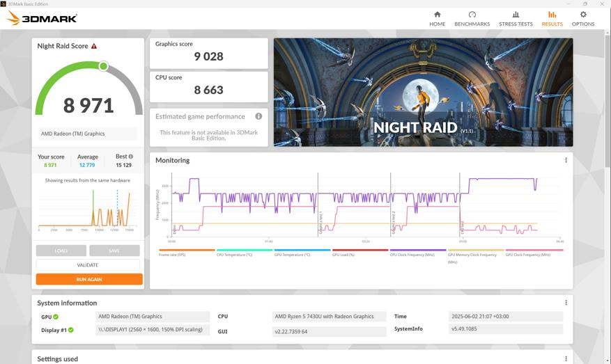Click the OPTIONS gear icon
611x364 pixels.
[583, 15]
